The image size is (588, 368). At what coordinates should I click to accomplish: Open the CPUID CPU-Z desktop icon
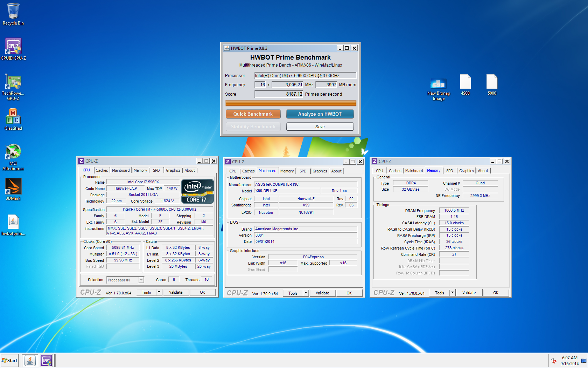point(13,49)
